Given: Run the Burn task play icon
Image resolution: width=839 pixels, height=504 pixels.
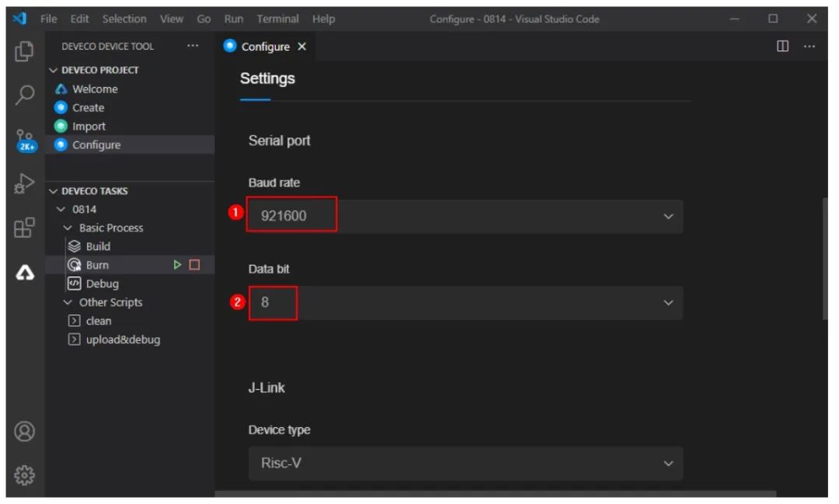Looking at the screenshot, I should click(x=177, y=265).
